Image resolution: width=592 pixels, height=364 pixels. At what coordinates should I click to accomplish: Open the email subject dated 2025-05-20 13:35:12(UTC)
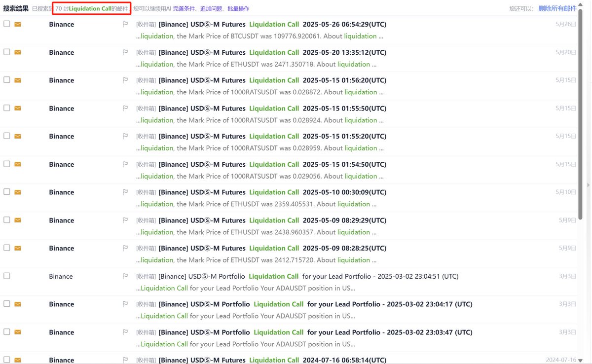click(272, 52)
